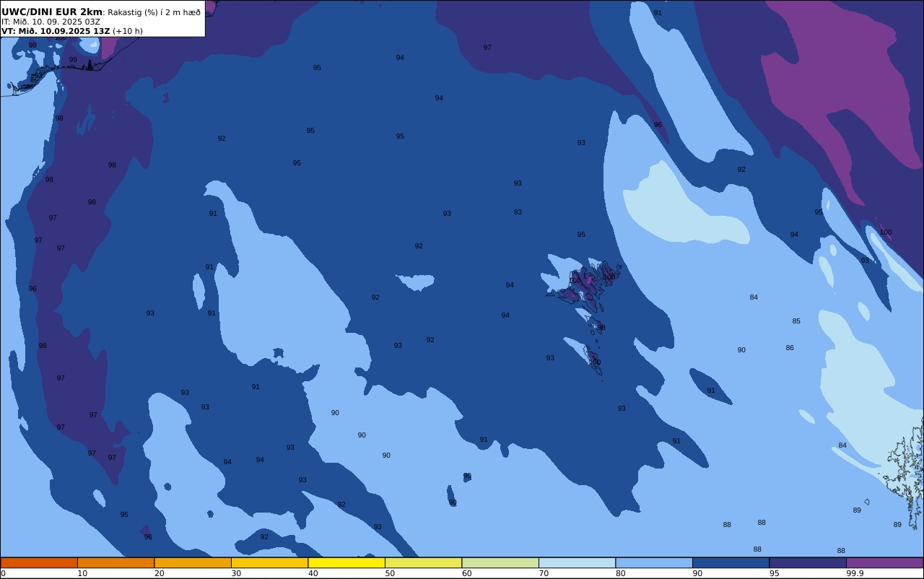This screenshot has height=579, width=924.
Task: Click the dark orange 0–10 legend swatch
Action: tap(39, 562)
